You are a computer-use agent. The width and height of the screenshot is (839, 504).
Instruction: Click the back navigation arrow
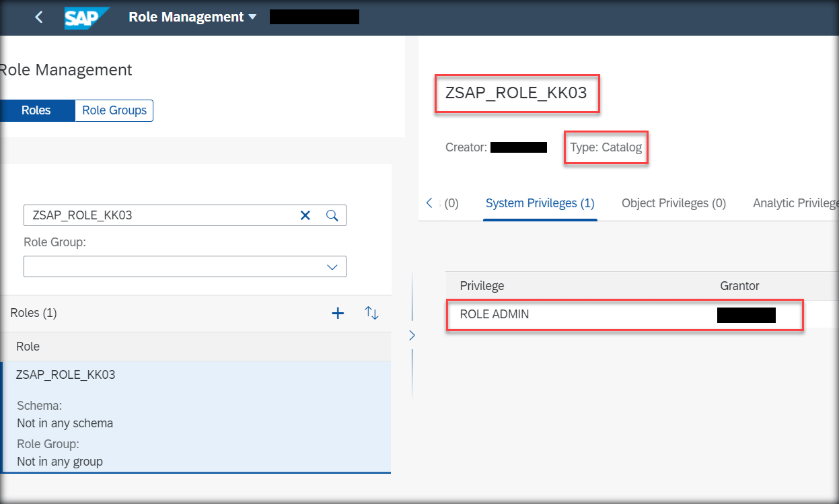pos(38,17)
